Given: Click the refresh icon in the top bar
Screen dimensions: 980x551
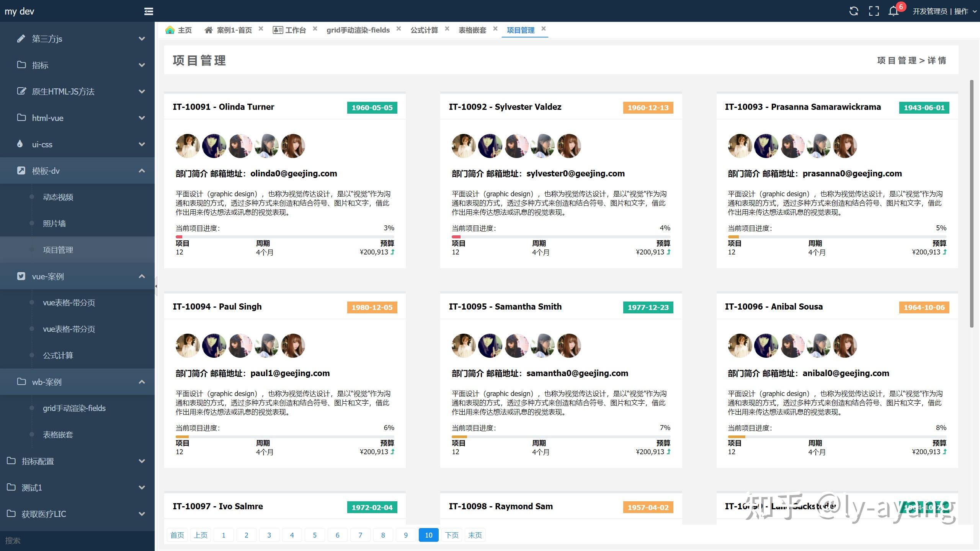Looking at the screenshot, I should point(854,11).
